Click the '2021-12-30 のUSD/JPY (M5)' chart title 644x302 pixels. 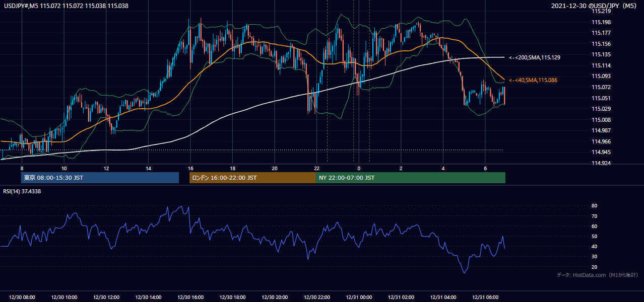pyautogui.click(x=594, y=6)
